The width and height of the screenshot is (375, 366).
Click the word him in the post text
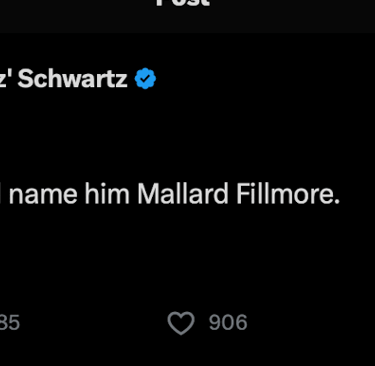pos(107,194)
